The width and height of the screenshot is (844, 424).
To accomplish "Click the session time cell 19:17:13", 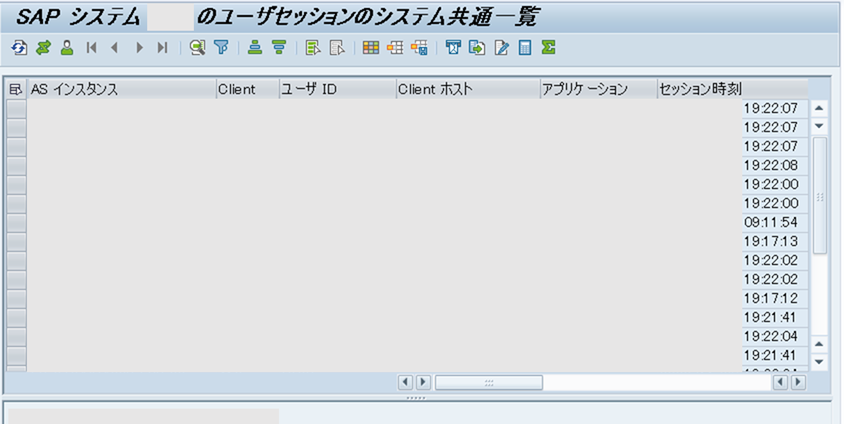I will [x=775, y=241].
